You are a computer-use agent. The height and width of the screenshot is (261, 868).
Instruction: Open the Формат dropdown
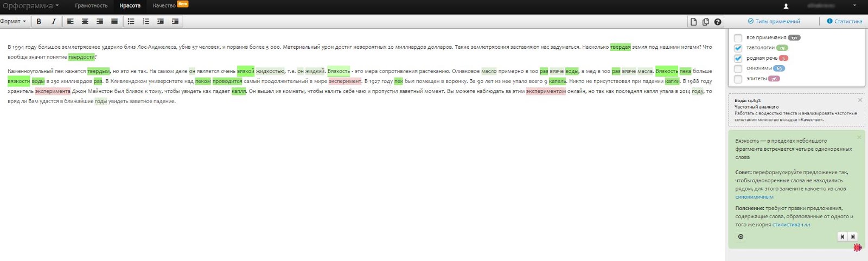click(x=13, y=22)
